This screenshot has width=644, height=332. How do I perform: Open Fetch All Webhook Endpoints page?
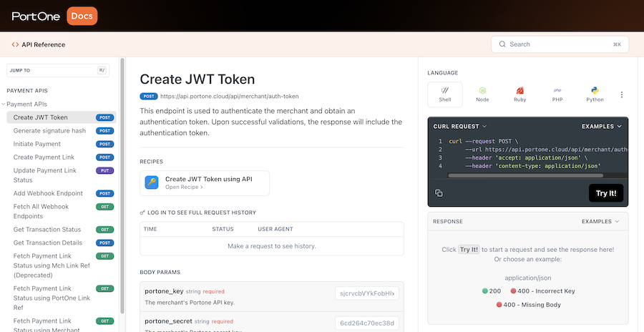(62, 211)
